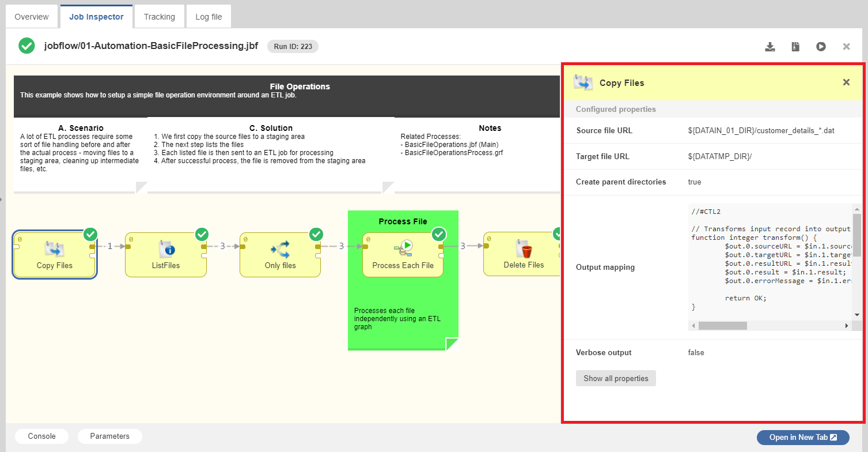Image resolution: width=868 pixels, height=452 pixels.
Task: Switch to the Tracking tab
Action: click(x=159, y=16)
